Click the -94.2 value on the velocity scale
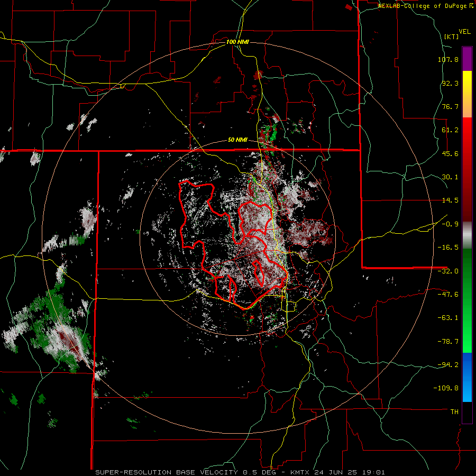476x476 pixels. pos(448,365)
